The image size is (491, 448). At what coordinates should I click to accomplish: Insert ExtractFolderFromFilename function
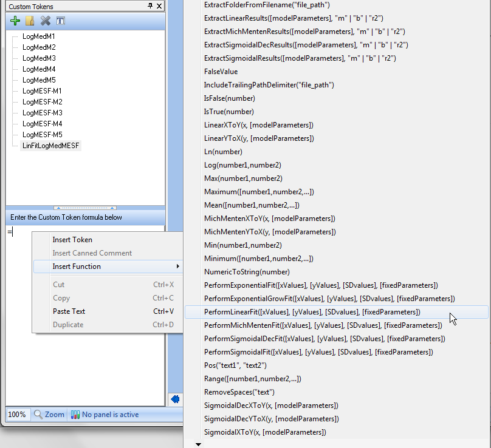[x=267, y=5]
